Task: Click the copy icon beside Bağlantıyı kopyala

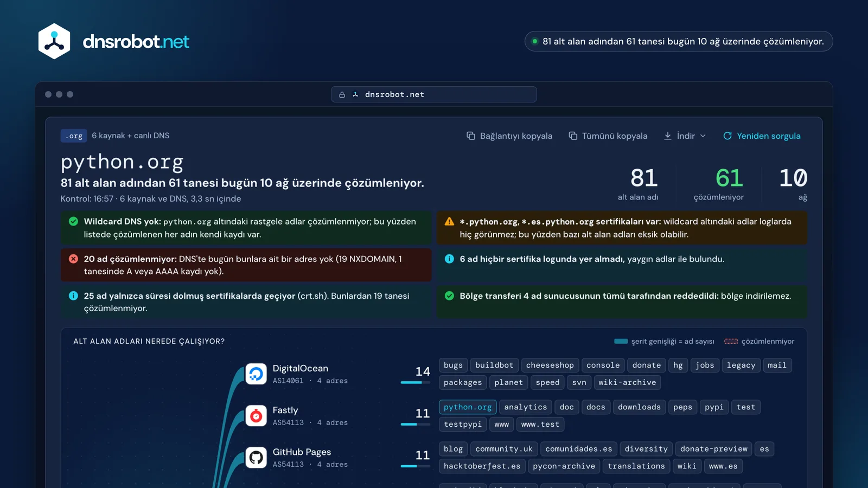Action: (471, 136)
